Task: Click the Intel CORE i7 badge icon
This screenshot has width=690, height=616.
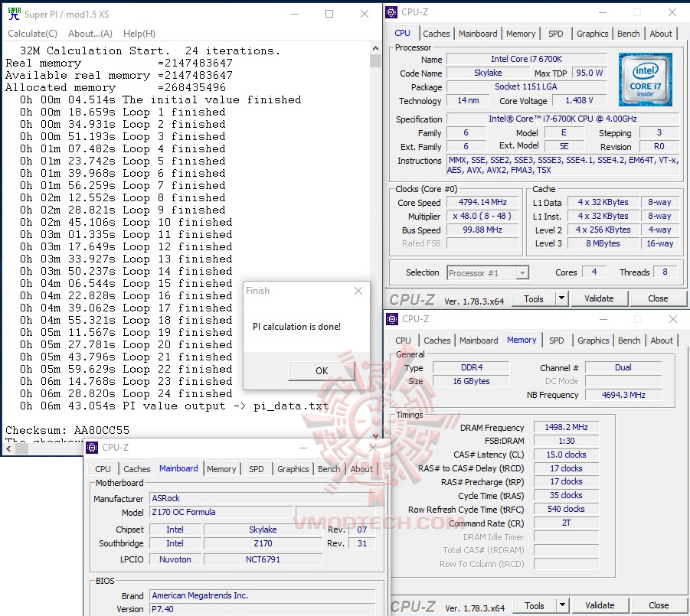Action: click(646, 79)
